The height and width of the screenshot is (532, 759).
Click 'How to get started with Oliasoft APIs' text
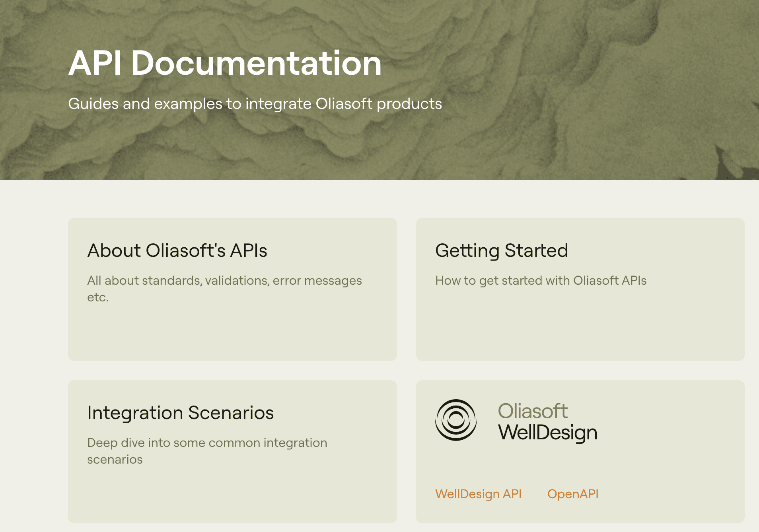541,281
